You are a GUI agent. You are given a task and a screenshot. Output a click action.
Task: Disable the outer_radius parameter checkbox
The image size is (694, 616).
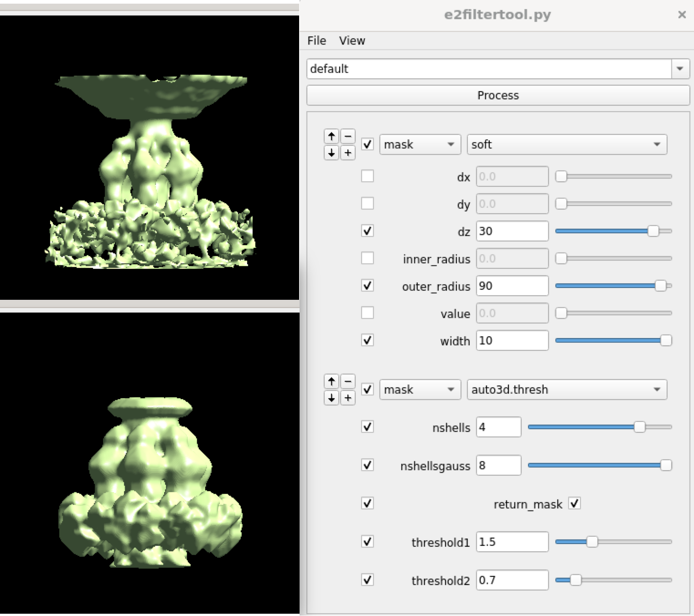coord(368,286)
